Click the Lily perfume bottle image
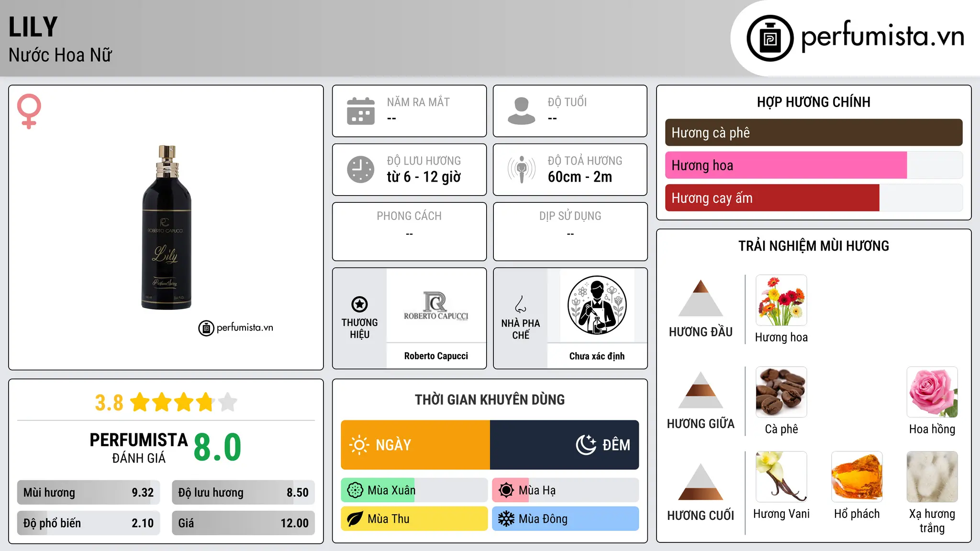This screenshot has width=980, height=551. (166, 228)
